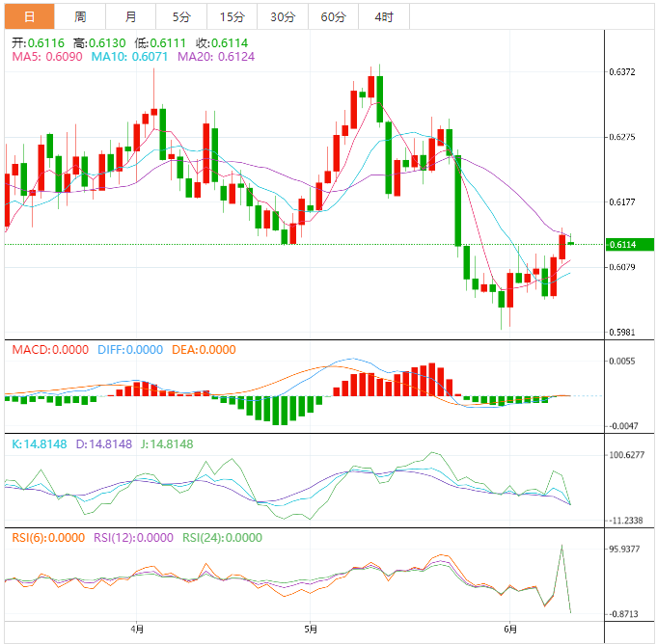Click the K value in KDJ panel
Viewport: 657px width, 644px height.
39,444
